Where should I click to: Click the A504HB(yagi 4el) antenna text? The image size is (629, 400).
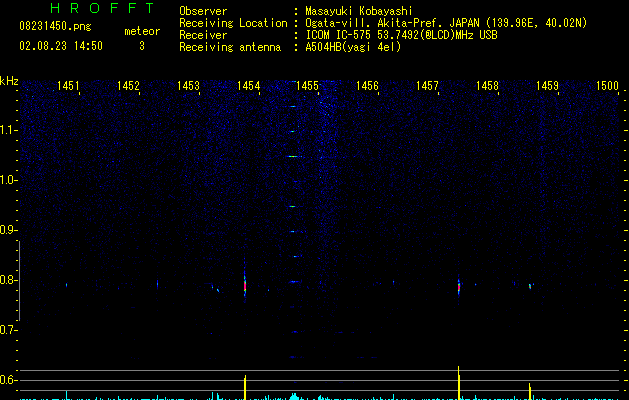point(353,47)
